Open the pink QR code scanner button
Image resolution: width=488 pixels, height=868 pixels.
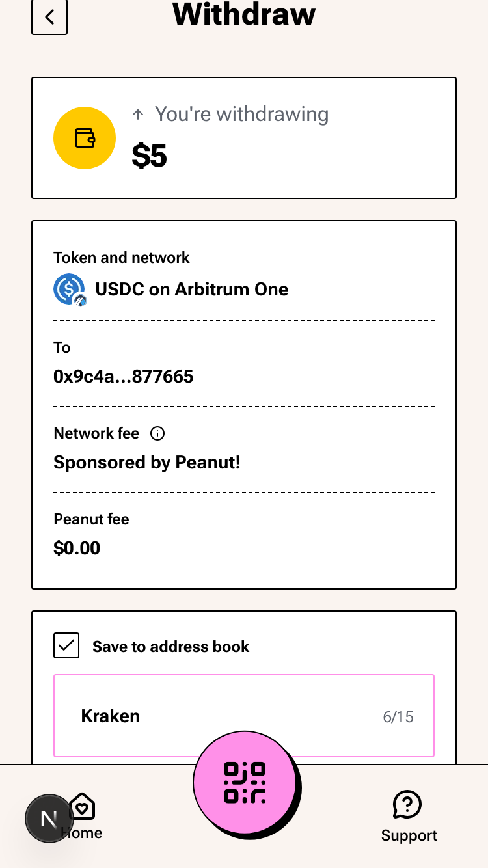click(x=245, y=782)
